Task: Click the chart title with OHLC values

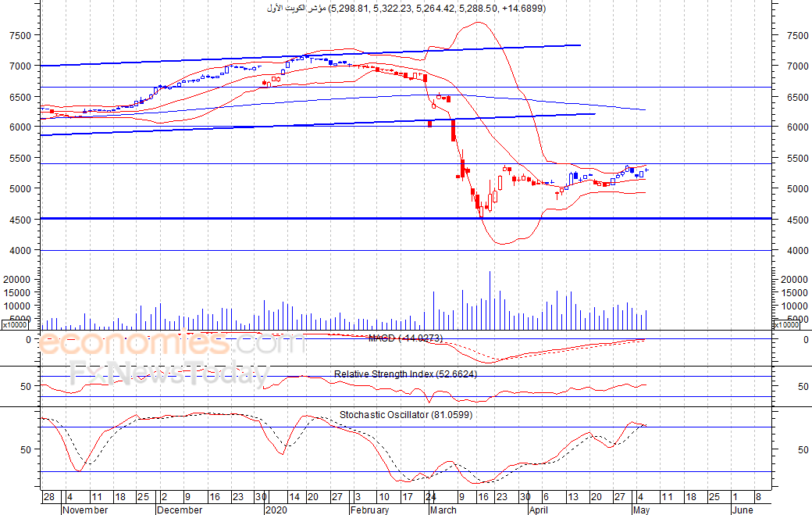Action: point(407,9)
